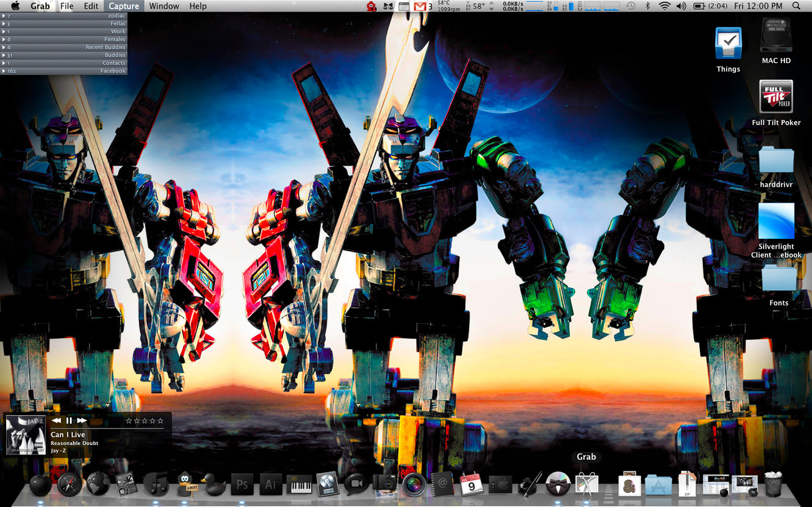
Task: Set star rating in music widget
Action: click(145, 421)
